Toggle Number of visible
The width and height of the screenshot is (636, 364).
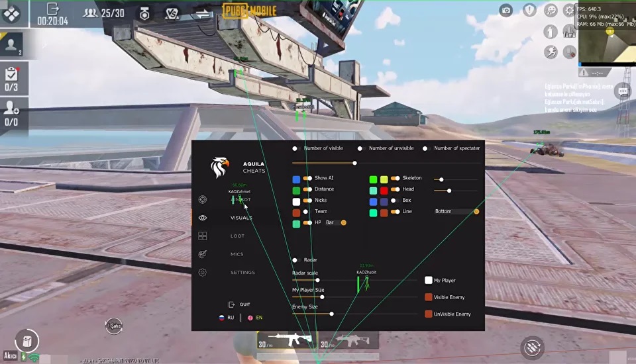point(296,148)
